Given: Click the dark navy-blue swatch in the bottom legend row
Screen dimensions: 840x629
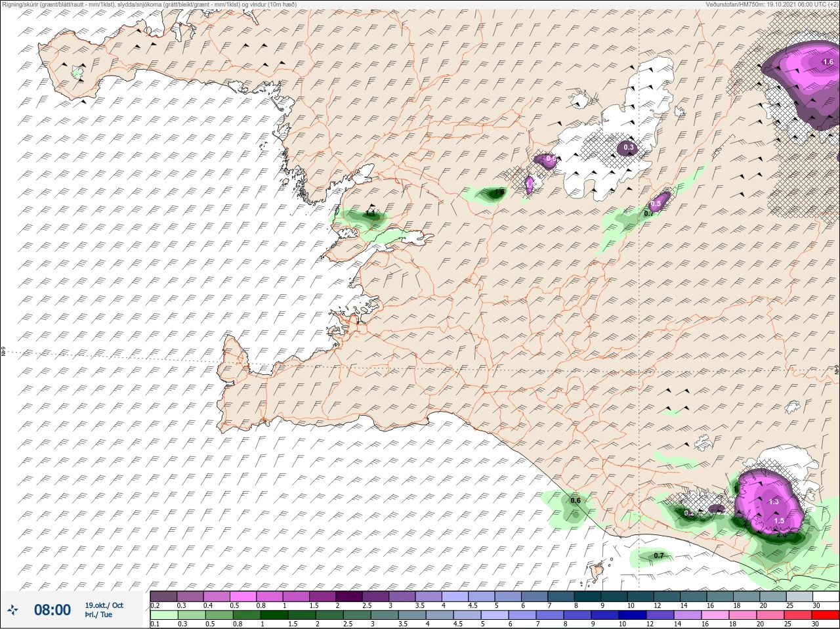Looking at the screenshot, I should (x=633, y=615).
